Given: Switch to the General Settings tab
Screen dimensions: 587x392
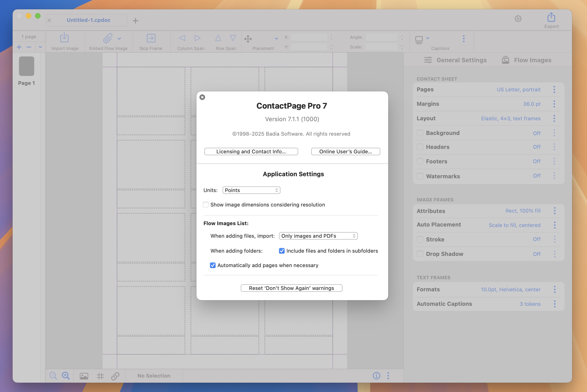Looking at the screenshot, I should [x=455, y=60].
